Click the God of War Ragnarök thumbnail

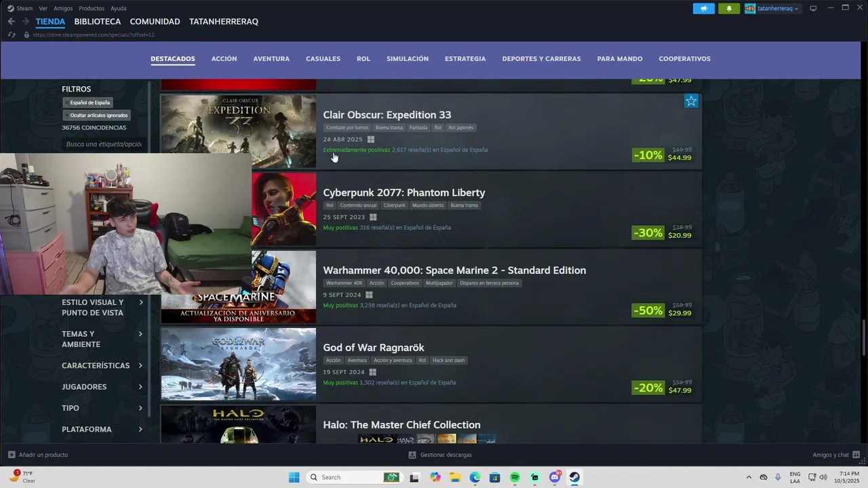coord(239,364)
